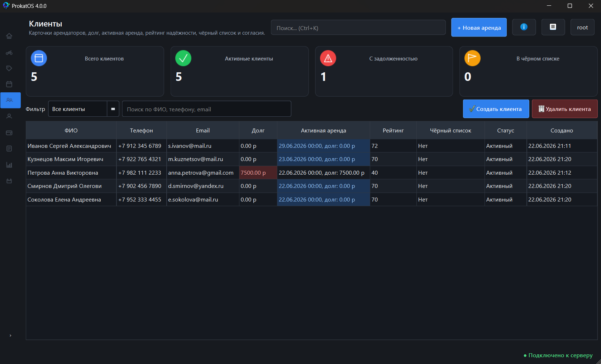Screen dimensions: 601x364
Task: Click the blue info icon button
Action: pos(524,27)
